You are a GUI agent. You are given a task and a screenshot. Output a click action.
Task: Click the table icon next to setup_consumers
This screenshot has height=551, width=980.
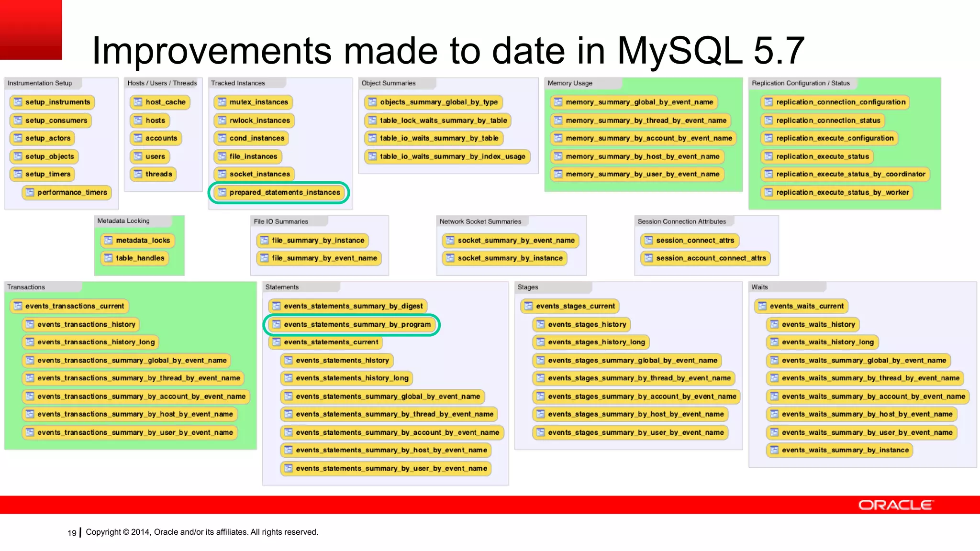click(18, 121)
